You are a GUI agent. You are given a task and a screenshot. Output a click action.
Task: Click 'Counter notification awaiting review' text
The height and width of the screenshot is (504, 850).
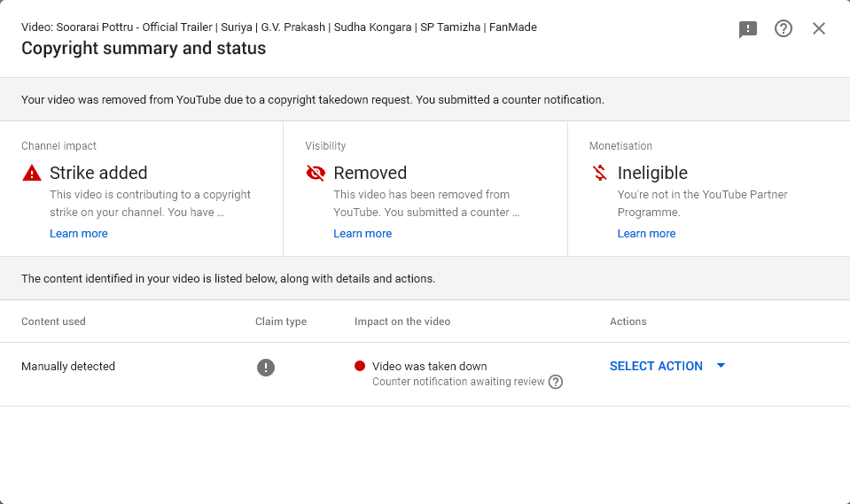(x=458, y=382)
